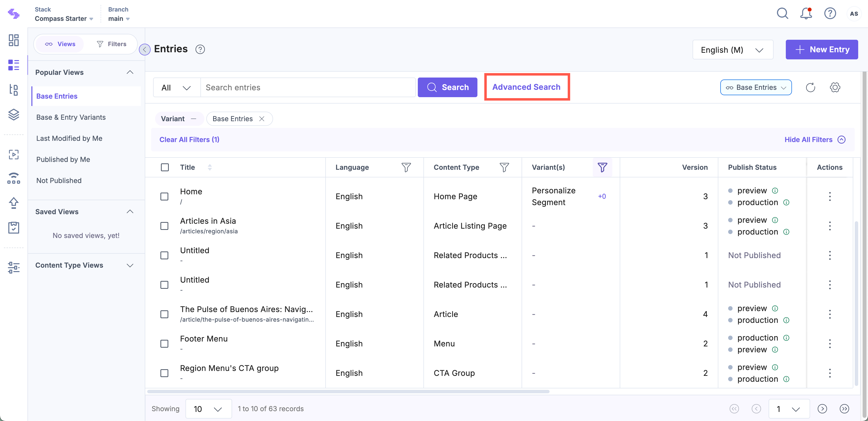
Task: Open the Releases upload arrow icon
Action: [x=14, y=203]
